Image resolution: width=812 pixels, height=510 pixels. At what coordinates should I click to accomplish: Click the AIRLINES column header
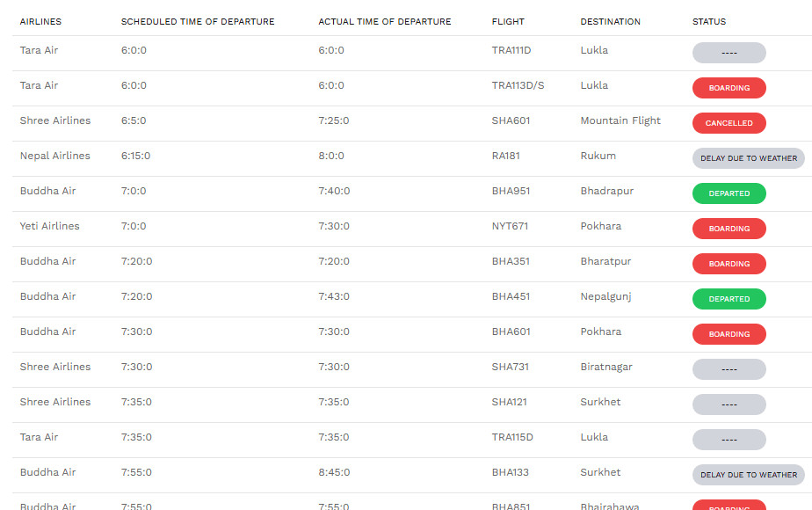tap(40, 22)
